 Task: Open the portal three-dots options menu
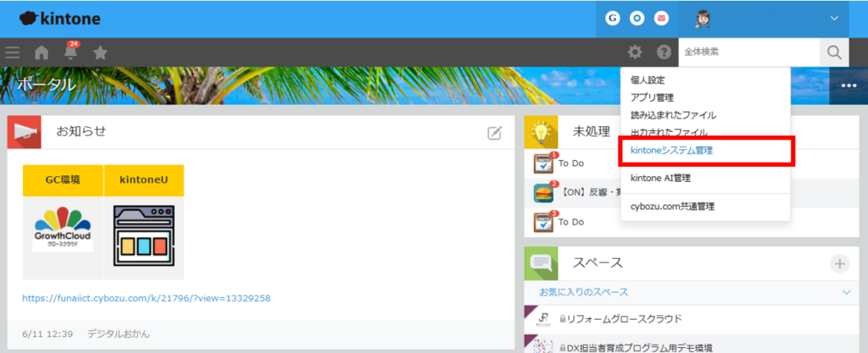click(849, 85)
